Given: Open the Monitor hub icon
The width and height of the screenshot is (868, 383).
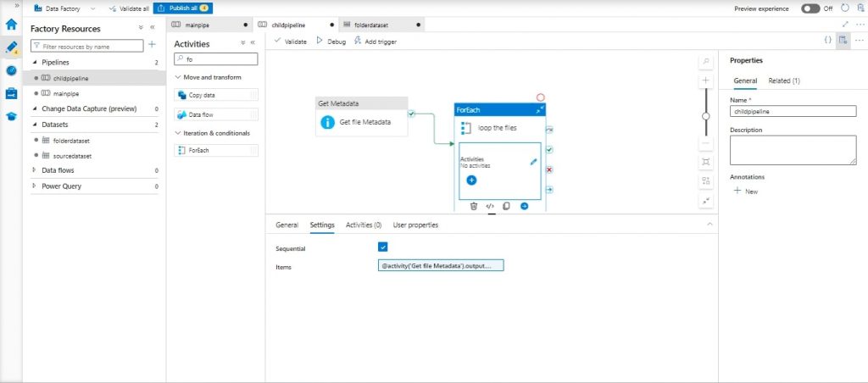Looking at the screenshot, I should point(11,70).
